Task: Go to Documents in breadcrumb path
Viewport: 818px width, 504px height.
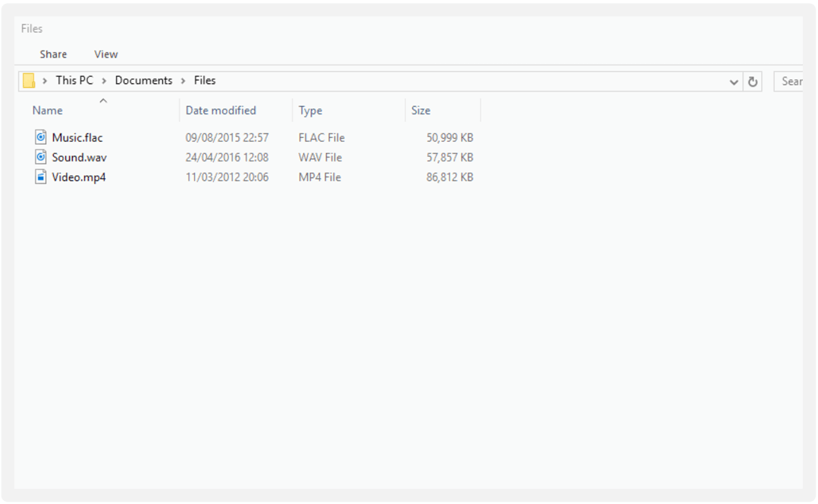Action: tap(143, 80)
